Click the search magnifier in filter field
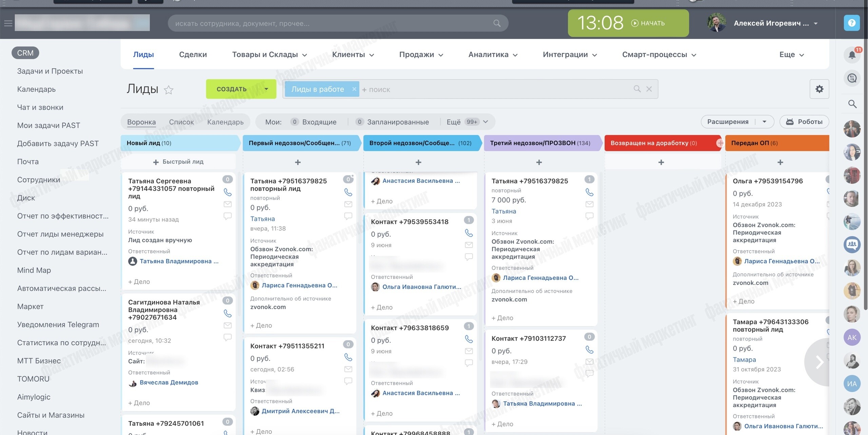The height and width of the screenshot is (435, 868). click(x=637, y=89)
